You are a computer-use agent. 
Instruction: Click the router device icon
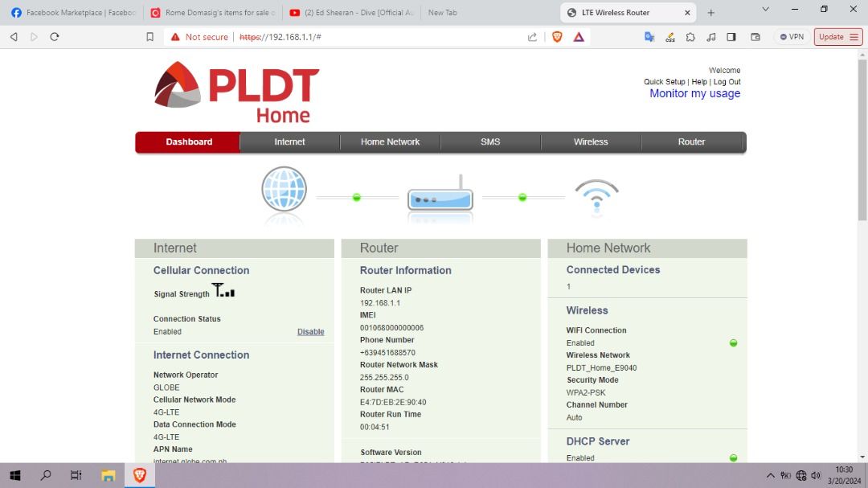(440, 193)
